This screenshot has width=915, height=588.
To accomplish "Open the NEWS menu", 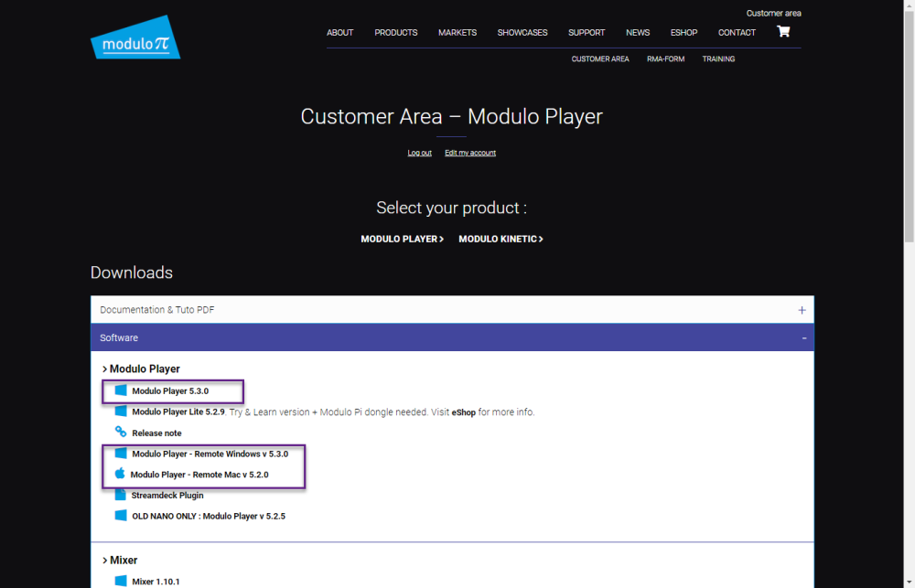I will [638, 33].
